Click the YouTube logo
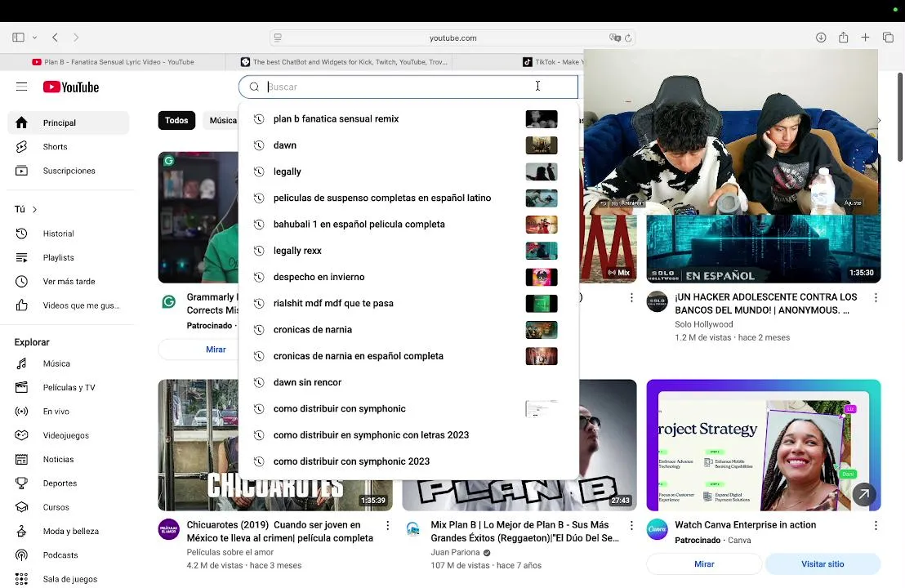 [x=71, y=87]
